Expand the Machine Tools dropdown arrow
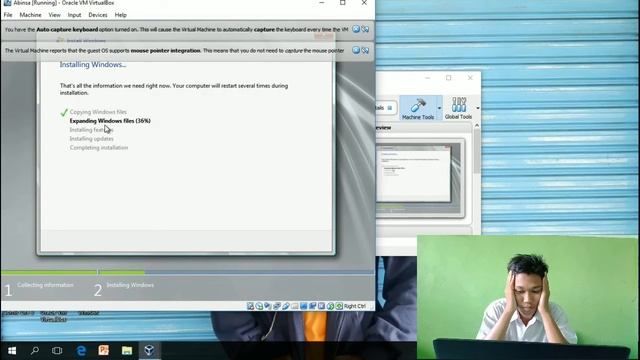 point(440,108)
